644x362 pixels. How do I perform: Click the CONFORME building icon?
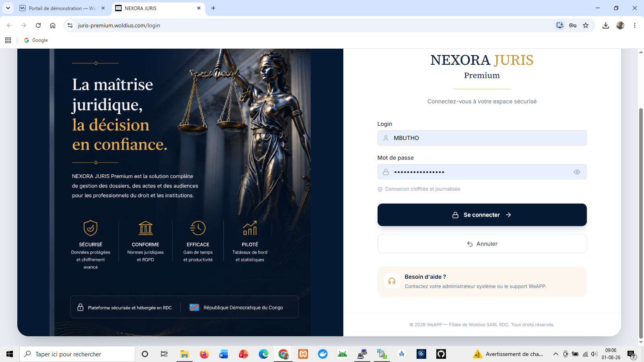click(x=145, y=228)
